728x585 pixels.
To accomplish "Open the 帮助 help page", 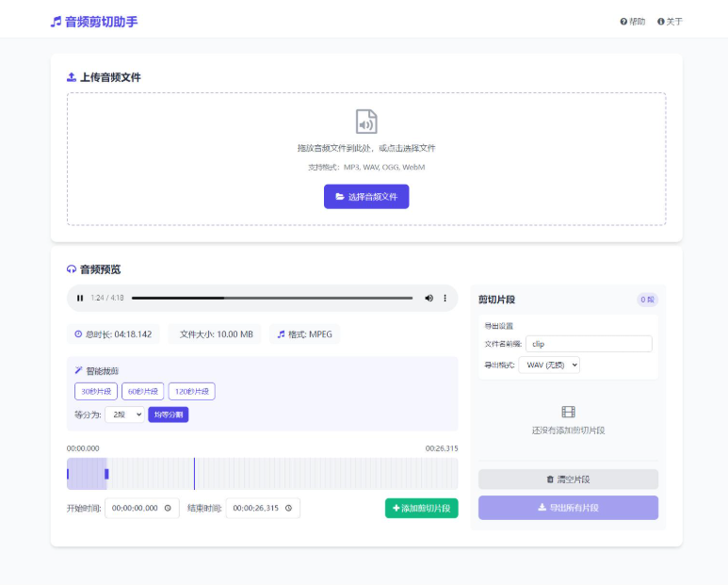I will tap(633, 21).
